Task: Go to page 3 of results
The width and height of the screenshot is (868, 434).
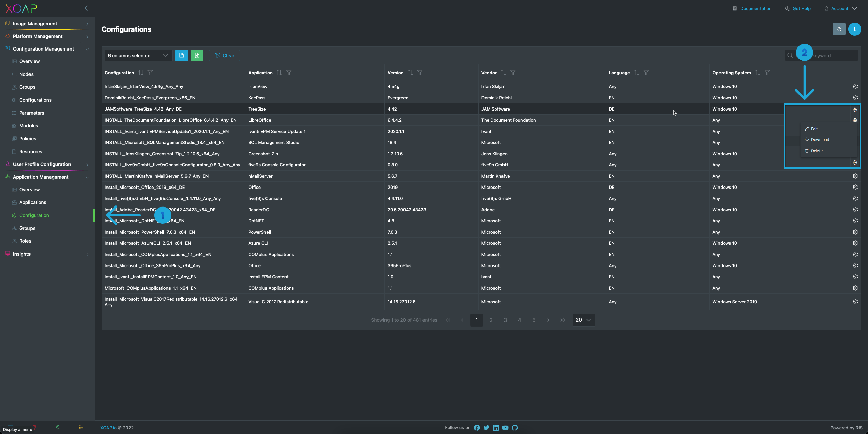Action: click(x=505, y=320)
